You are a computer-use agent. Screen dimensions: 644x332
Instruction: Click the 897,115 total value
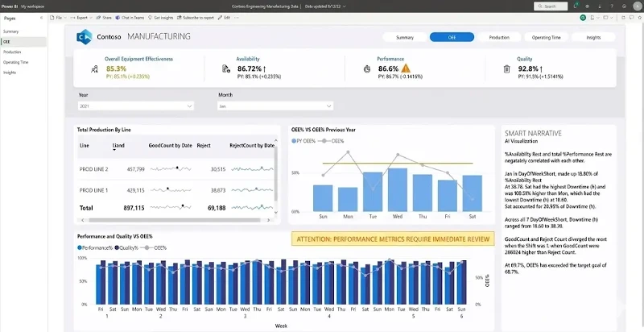tap(134, 208)
